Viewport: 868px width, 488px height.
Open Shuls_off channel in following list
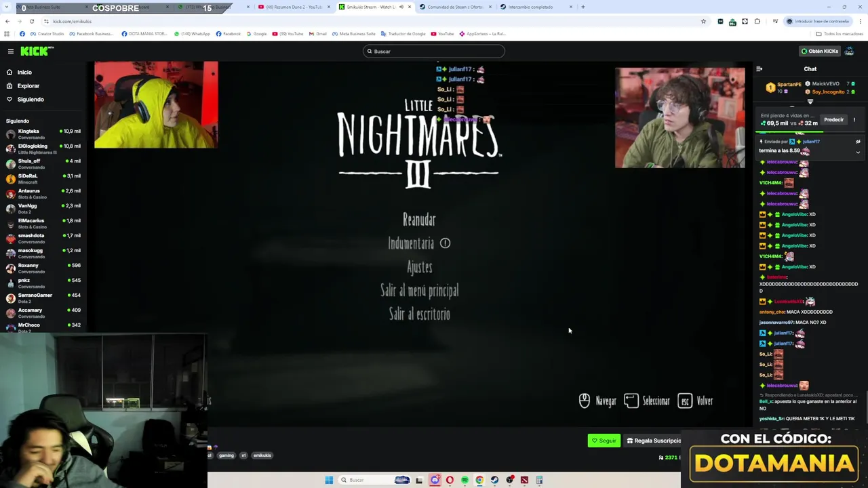pyautogui.click(x=43, y=163)
